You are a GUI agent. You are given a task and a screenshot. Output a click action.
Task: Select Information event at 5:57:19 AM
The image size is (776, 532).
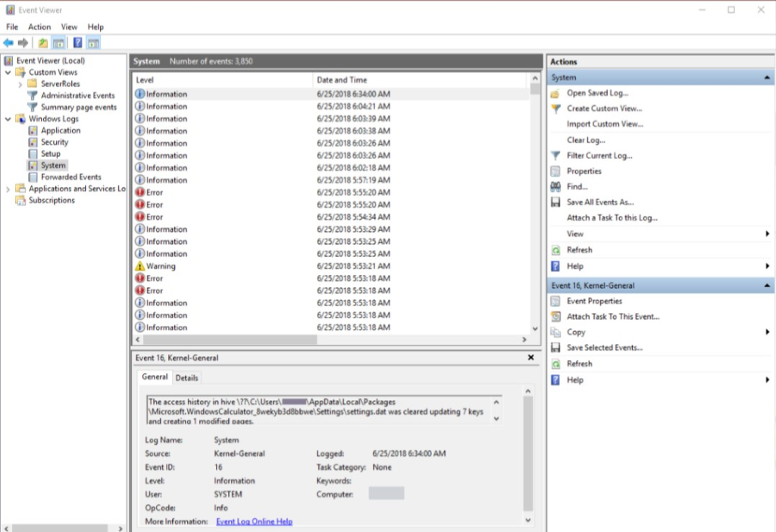click(330, 180)
